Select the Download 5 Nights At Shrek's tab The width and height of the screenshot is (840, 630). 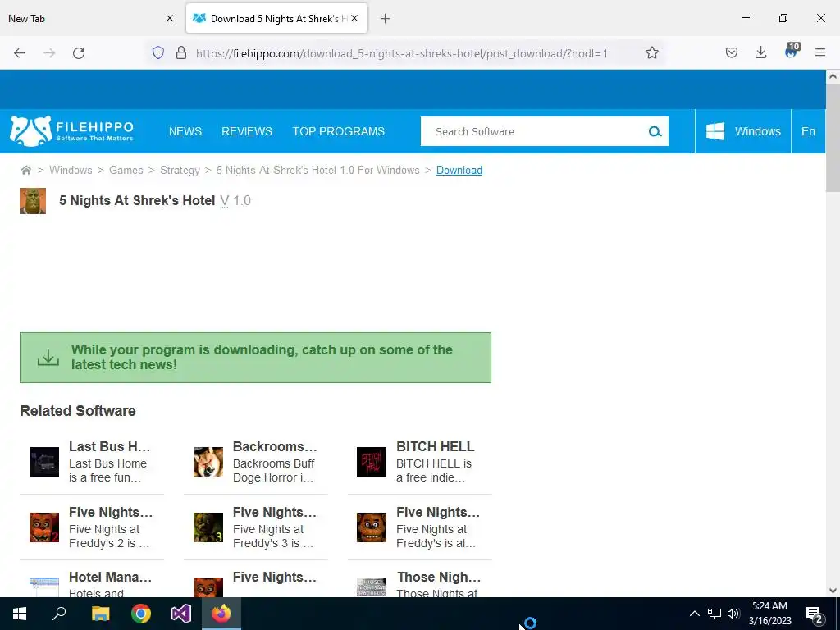(x=277, y=18)
